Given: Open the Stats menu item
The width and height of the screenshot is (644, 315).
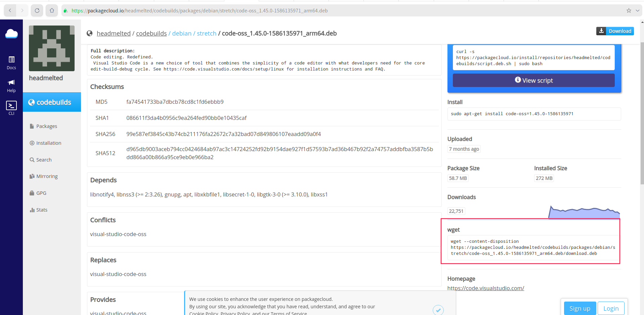Looking at the screenshot, I should pyautogui.click(x=39, y=210).
